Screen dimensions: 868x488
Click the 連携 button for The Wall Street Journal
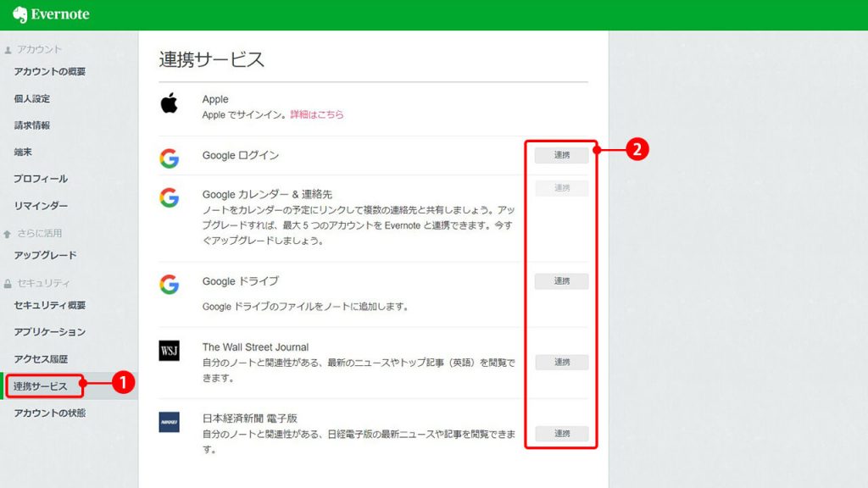561,362
